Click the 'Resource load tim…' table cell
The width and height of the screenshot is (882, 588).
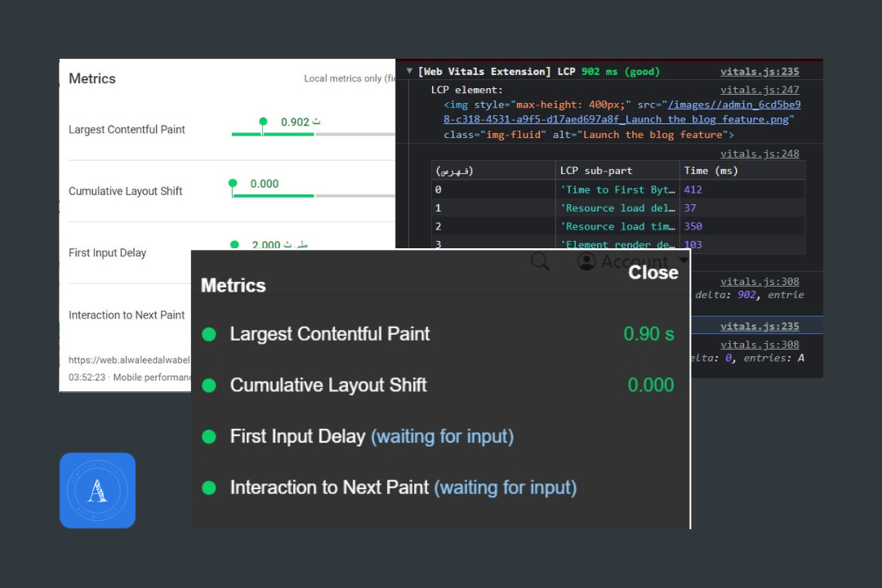(617, 226)
